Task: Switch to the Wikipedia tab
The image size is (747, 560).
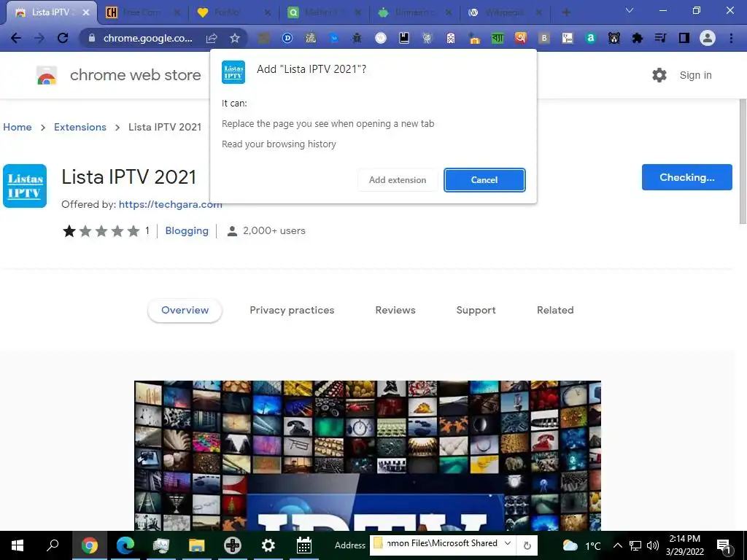Action: 505,12
